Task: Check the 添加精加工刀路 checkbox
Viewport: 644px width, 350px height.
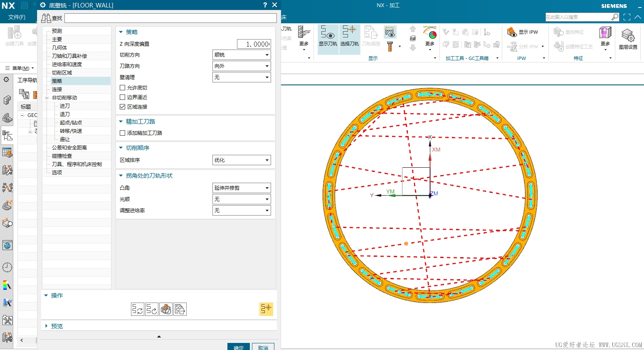Action: tap(123, 133)
